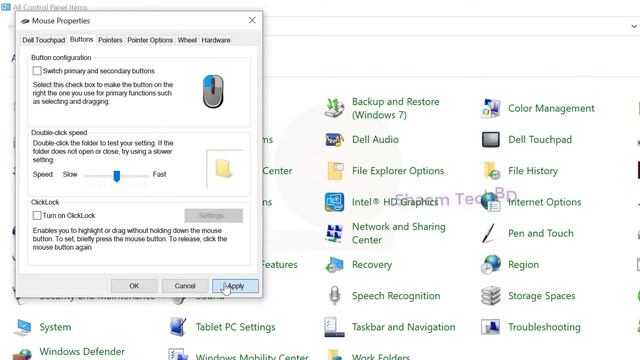This screenshot has width=640, height=360.
Task: Open the System icon
Action: pyautogui.click(x=22, y=327)
